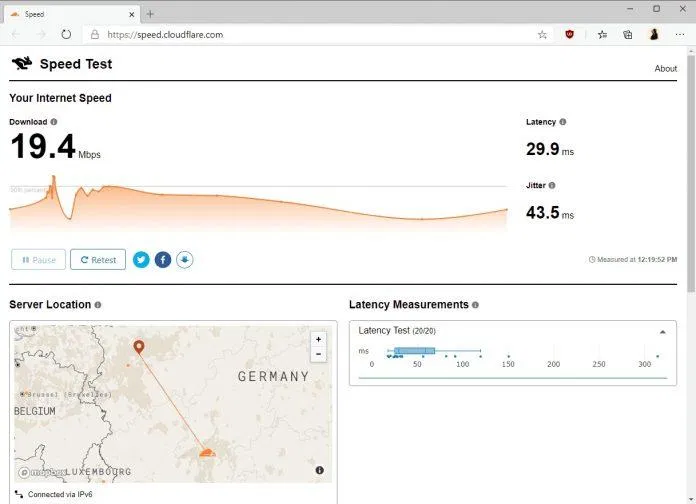The image size is (696, 504).
Task: Share result via Twitter icon
Action: pyautogui.click(x=141, y=260)
